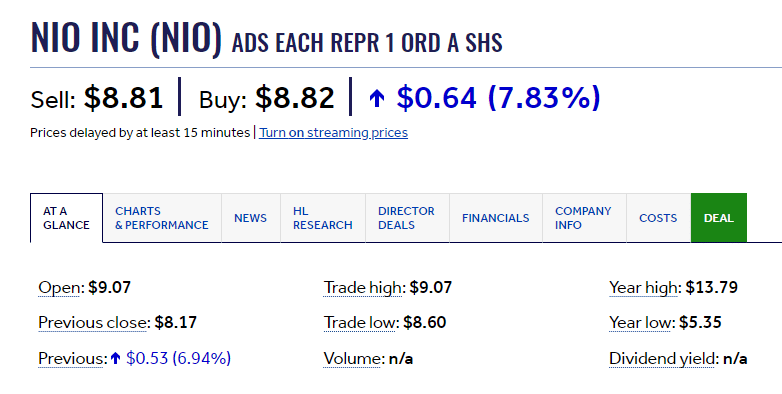Screen dimensions: 782x394
Task: Open the News tab
Action: 251,218
